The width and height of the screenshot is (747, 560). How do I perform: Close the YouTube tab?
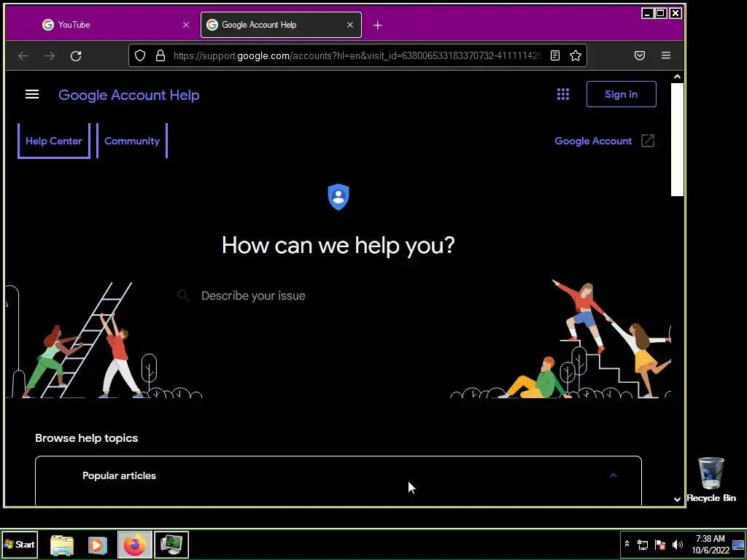pos(186,25)
